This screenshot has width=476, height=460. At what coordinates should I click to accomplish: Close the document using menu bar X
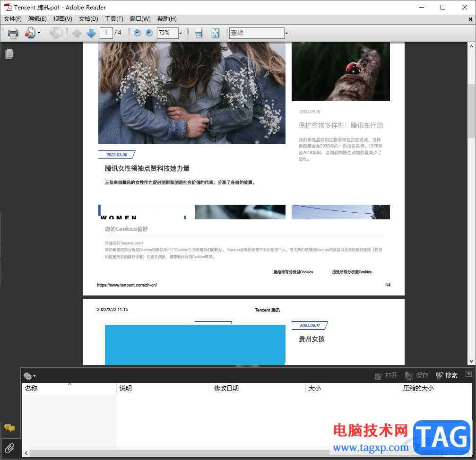[470, 19]
